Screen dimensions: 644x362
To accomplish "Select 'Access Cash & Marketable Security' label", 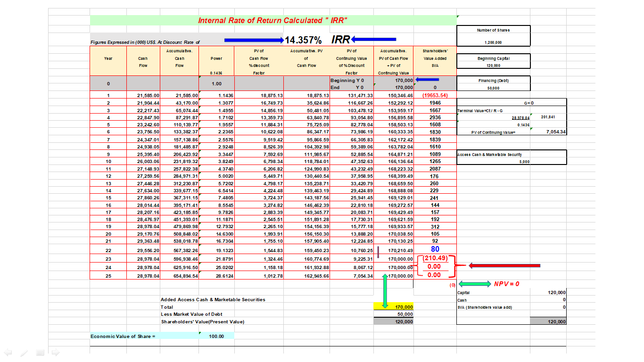I will pos(489,154).
